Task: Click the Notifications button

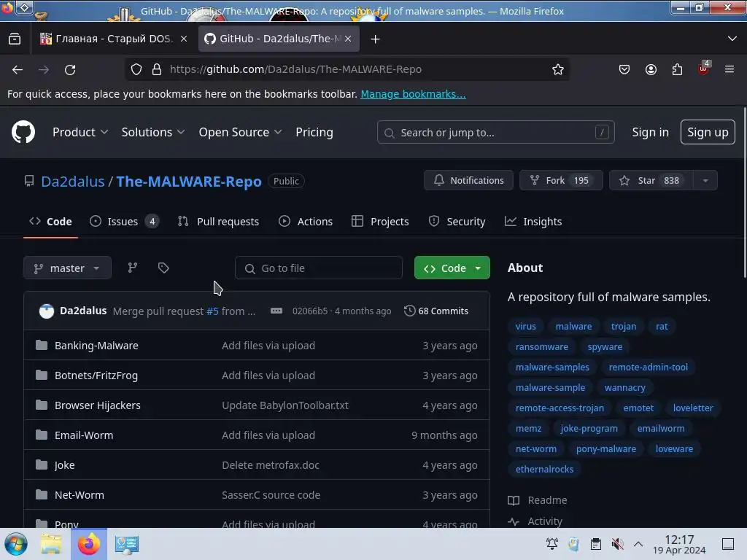Action: (468, 181)
